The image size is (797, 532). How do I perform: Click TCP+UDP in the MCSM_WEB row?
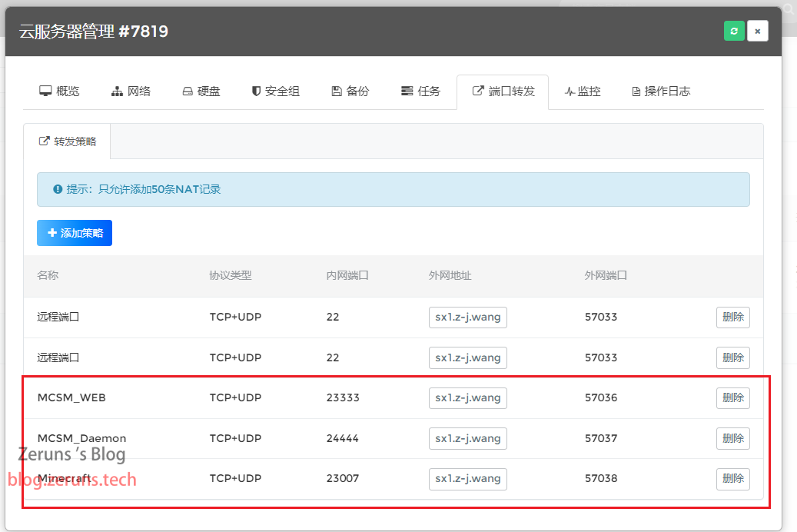pyautogui.click(x=235, y=397)
